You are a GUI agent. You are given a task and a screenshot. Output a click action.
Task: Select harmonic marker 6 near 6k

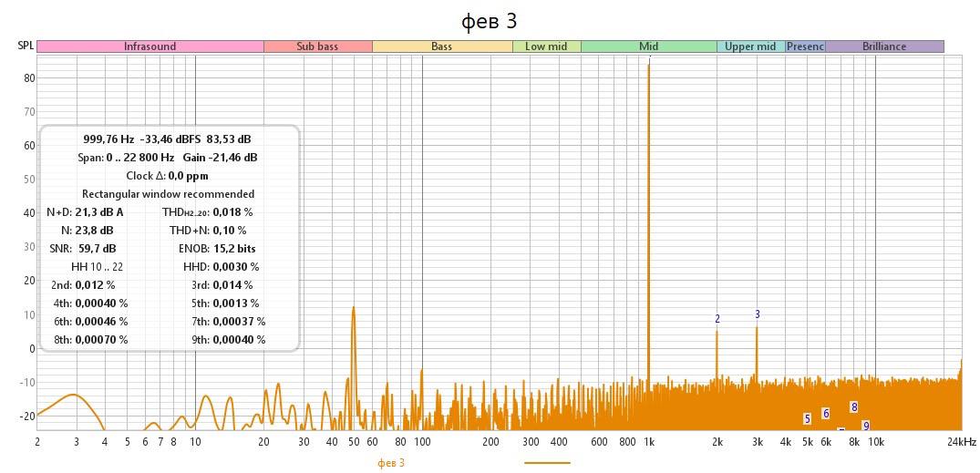point(826,414)
